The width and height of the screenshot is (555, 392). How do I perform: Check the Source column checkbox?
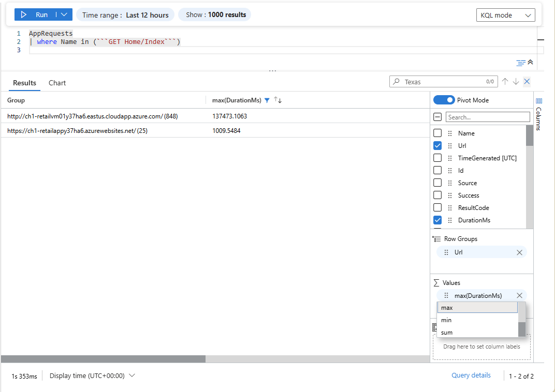point(437,183)
